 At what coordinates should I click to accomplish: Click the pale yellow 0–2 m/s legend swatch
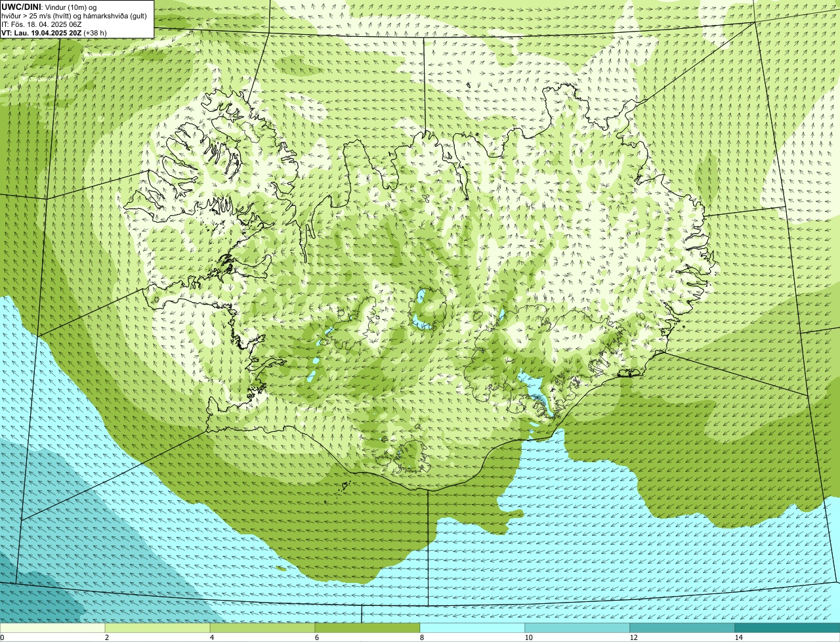point(52,628)
